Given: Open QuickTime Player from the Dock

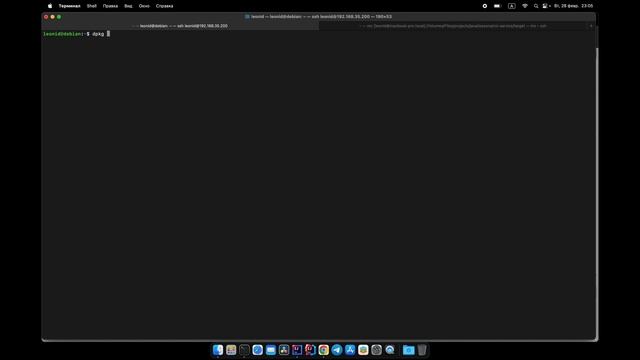Looking at the screenshot, I should tap(390, 350).
